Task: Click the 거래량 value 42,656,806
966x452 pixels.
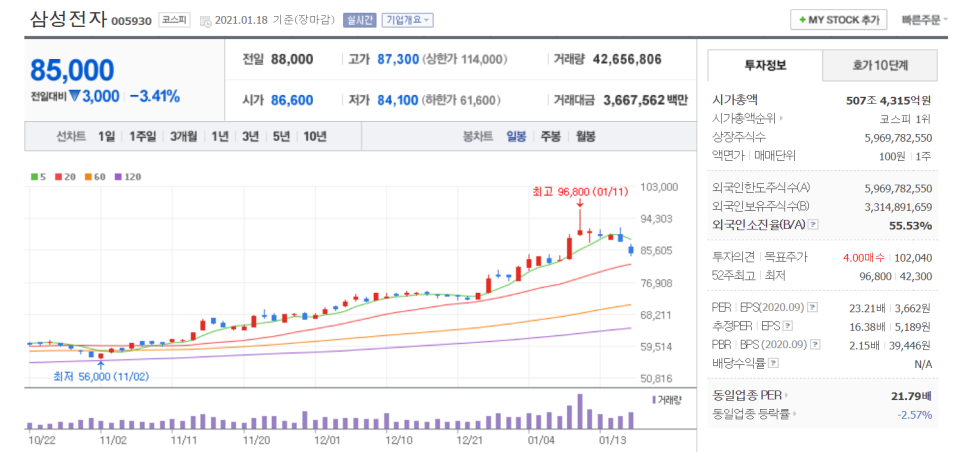Action: [627, 60]
